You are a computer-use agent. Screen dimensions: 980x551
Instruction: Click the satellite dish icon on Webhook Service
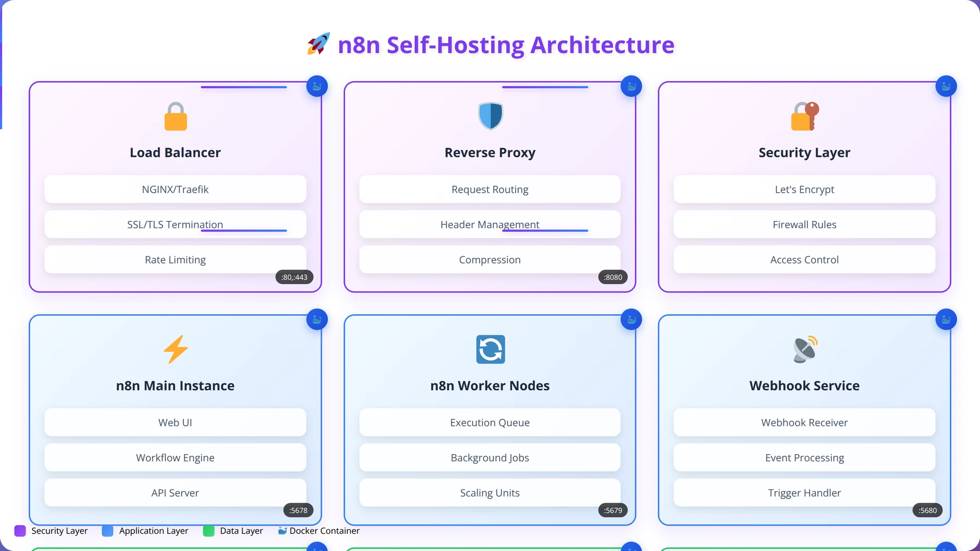pyautogui.click(x=805, y=349)
